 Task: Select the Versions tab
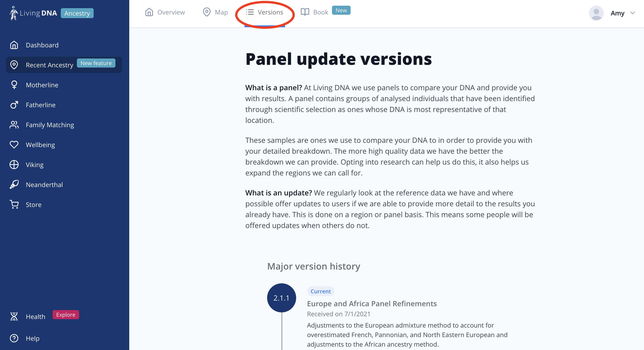click(264, 12)
